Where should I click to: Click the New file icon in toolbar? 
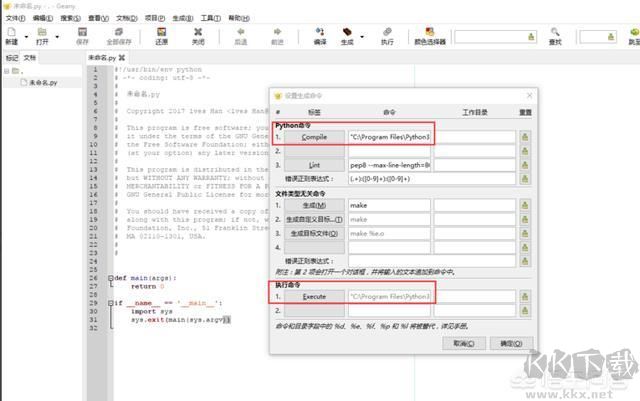(x=10, y=33)
